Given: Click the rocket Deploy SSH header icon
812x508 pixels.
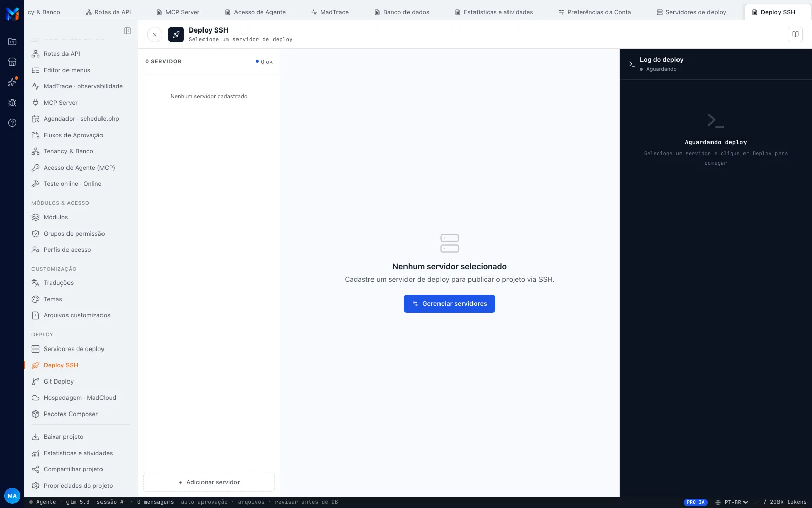Looking at the screenshot, I should [176, 35].
